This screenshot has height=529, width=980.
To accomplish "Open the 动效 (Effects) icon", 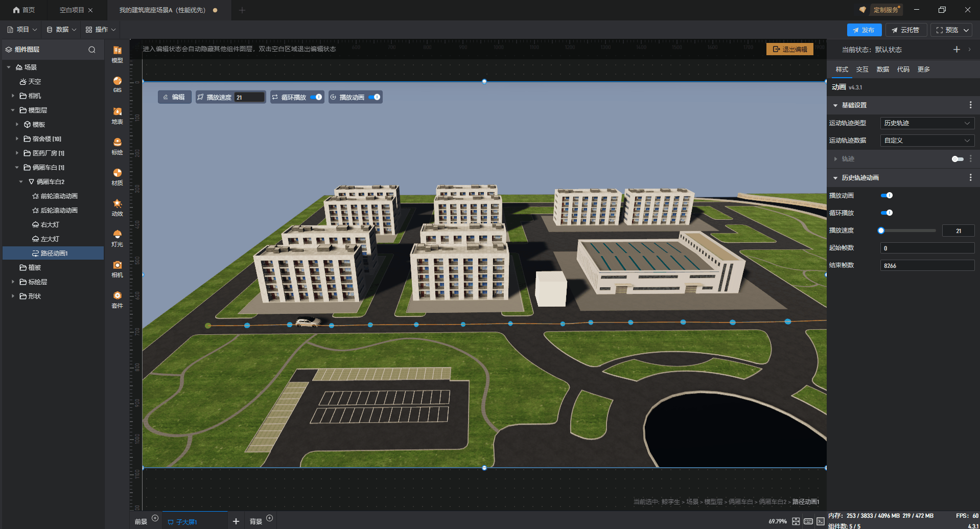I will coord(117,207).
